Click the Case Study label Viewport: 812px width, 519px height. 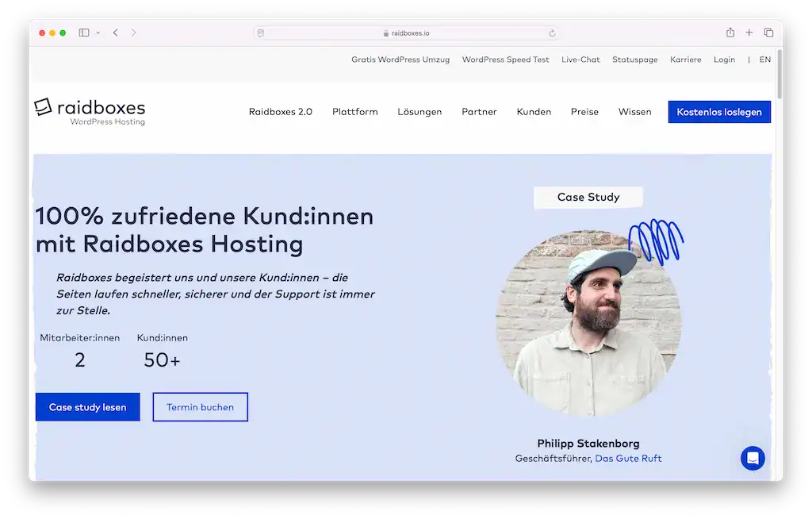pos(588,198)
